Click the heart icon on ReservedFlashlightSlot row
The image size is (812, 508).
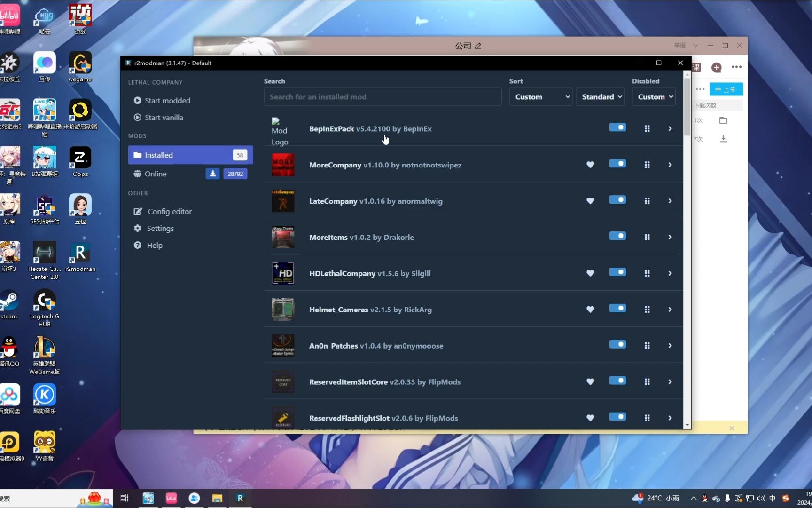click(x=590, y=418)
